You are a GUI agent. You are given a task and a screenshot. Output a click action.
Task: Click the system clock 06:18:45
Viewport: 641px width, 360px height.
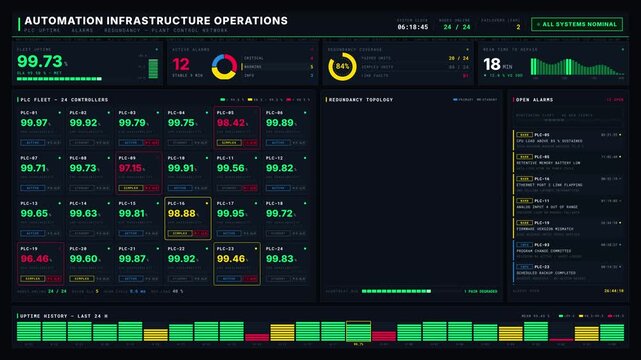[412, 27]
